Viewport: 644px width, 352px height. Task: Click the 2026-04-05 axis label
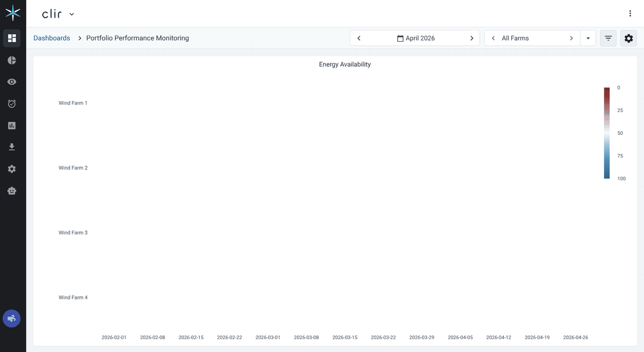460,338
